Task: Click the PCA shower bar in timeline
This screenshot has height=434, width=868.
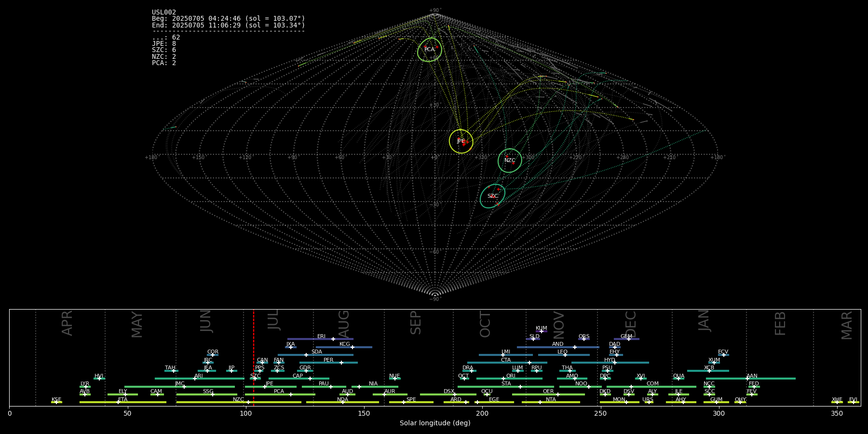Action: pyautogui.click(x=280, y=394)
